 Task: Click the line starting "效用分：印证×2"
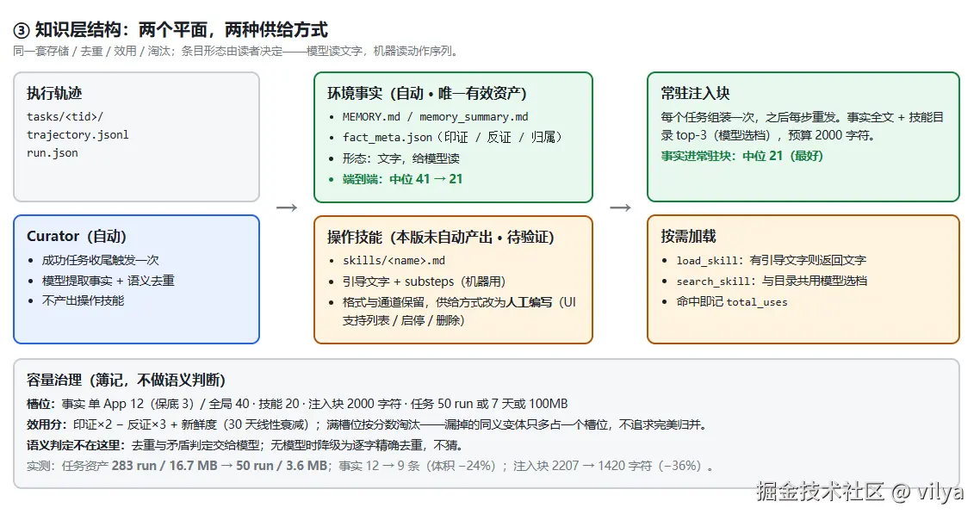[x=369, y=424]
